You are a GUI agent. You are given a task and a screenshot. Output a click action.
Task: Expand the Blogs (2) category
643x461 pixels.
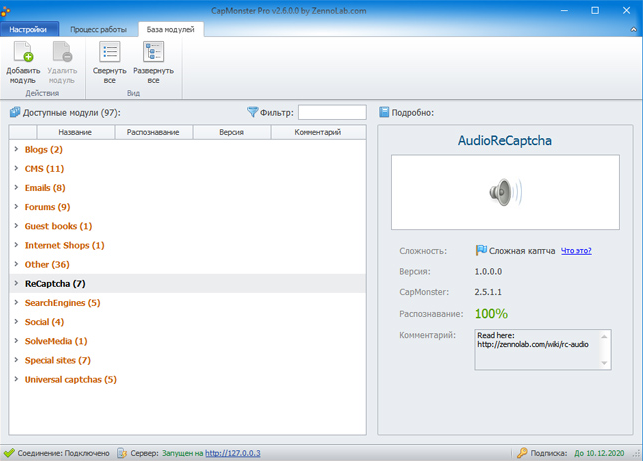click(16, 150)
